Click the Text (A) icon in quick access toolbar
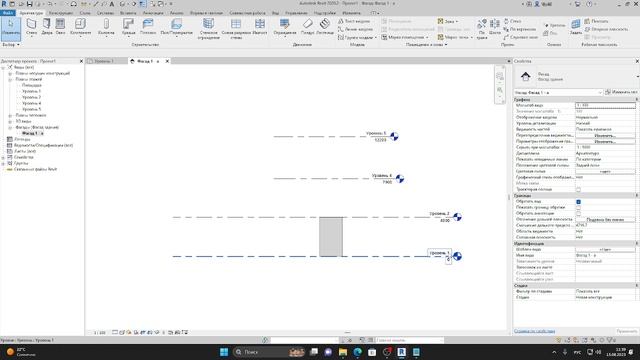The width and height of the screenshot is (640, 360). point(111,4)
